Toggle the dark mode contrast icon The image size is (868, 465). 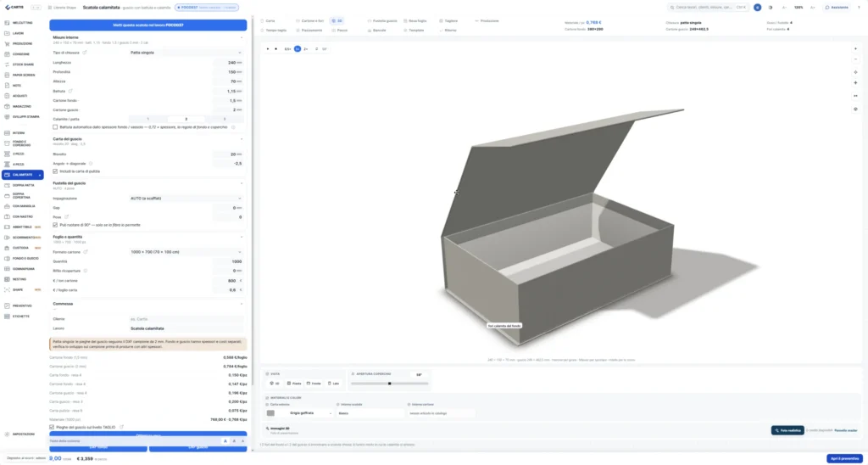click(770, 8)
